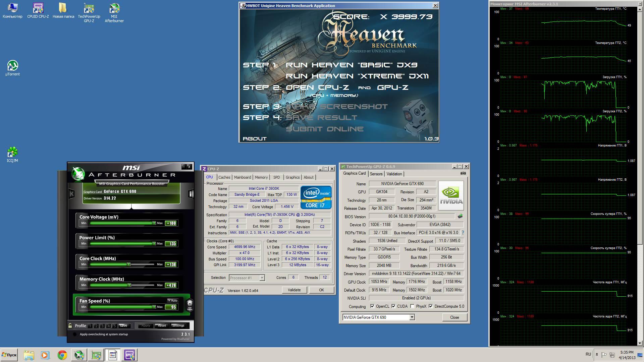Open Google Chrome from the taskbar
Viewport: 644px width, 362px height.
[62, 355]
